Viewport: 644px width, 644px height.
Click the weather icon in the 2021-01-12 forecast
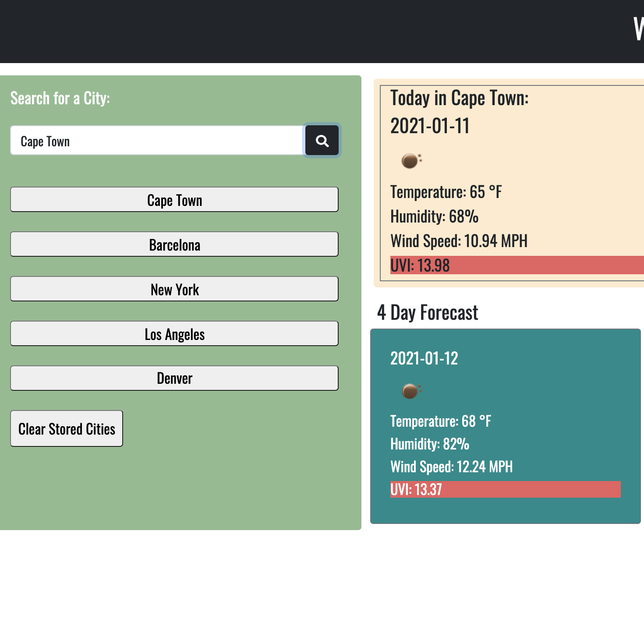click(411, 390)
